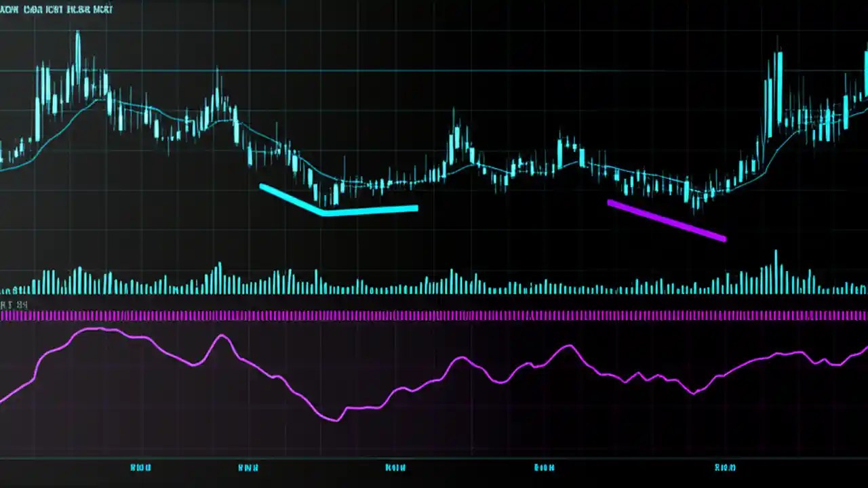868x488 pixels.
Task: Toggle the cyan tick strip above volume
Action: coord(434,293)
